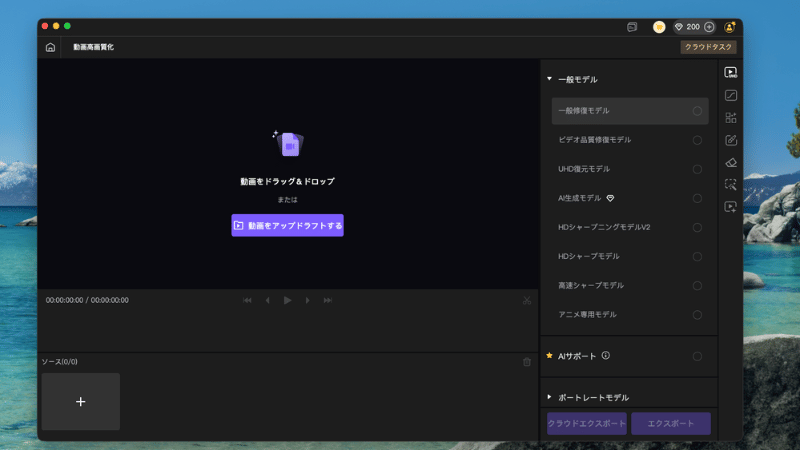Click the scissors trim icon
800x450 pixels.
527,300
